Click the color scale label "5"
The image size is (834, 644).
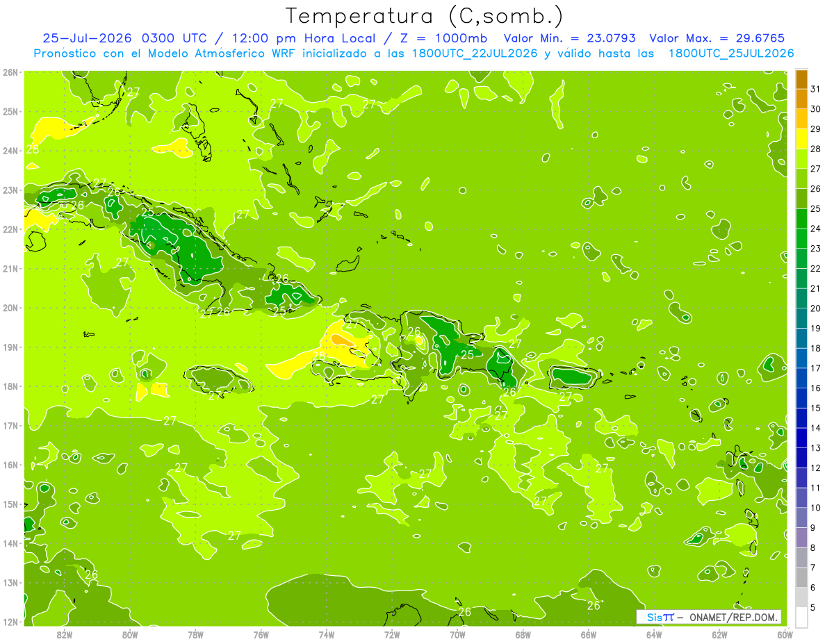point(813,607)
